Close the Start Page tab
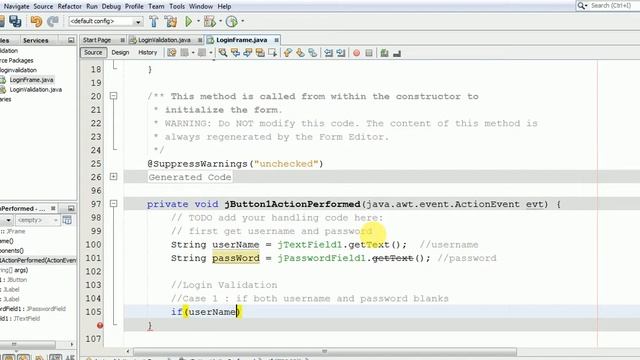The image size is (640, 360). (122, 40)
